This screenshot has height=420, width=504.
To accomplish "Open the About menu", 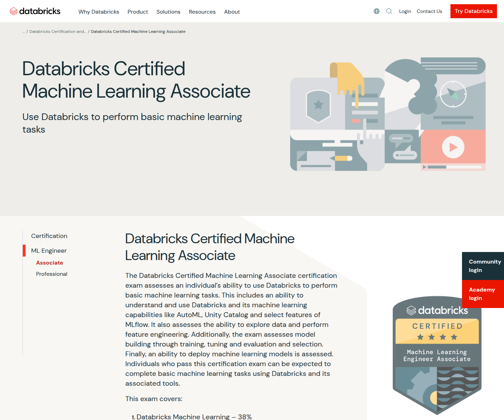I will point(232,12).
